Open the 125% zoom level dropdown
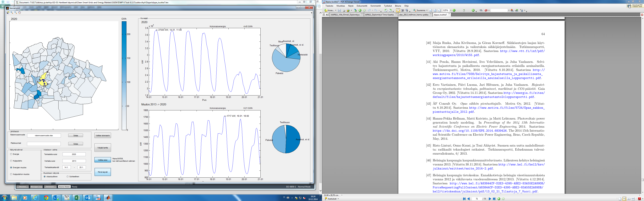Screen dimensions: 644x201 point(451,11)
